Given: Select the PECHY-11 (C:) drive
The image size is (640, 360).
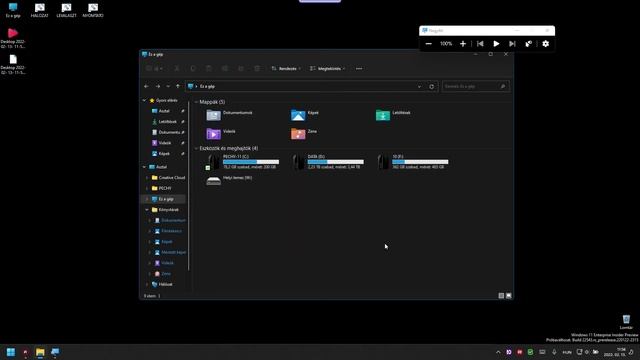Looking at the screenshot, I should [243, 162].
